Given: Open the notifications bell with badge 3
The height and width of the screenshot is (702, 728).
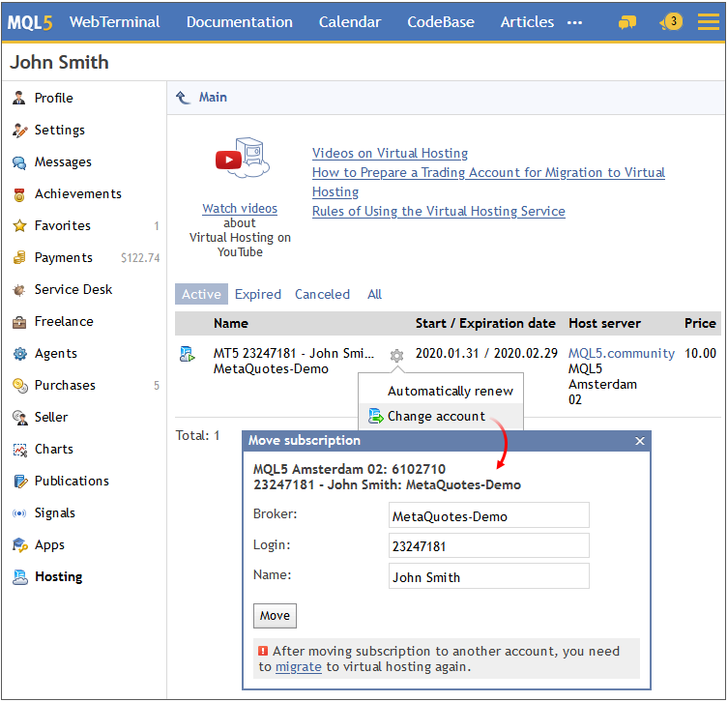Looking at the screenshot, I should point(671,21).
